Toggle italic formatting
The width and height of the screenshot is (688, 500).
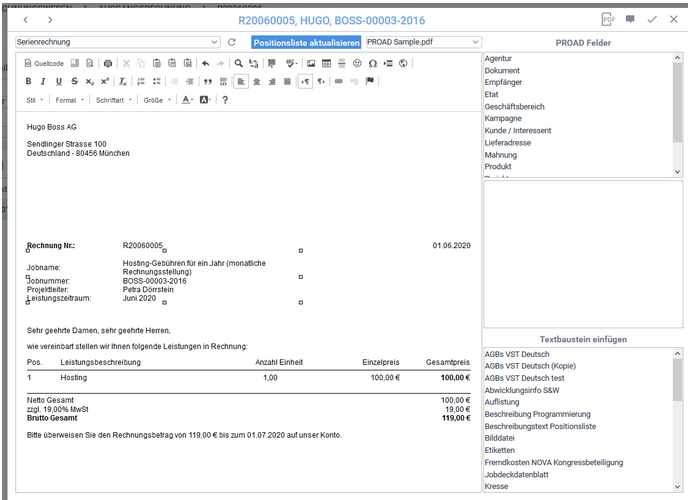click(44, 81)
